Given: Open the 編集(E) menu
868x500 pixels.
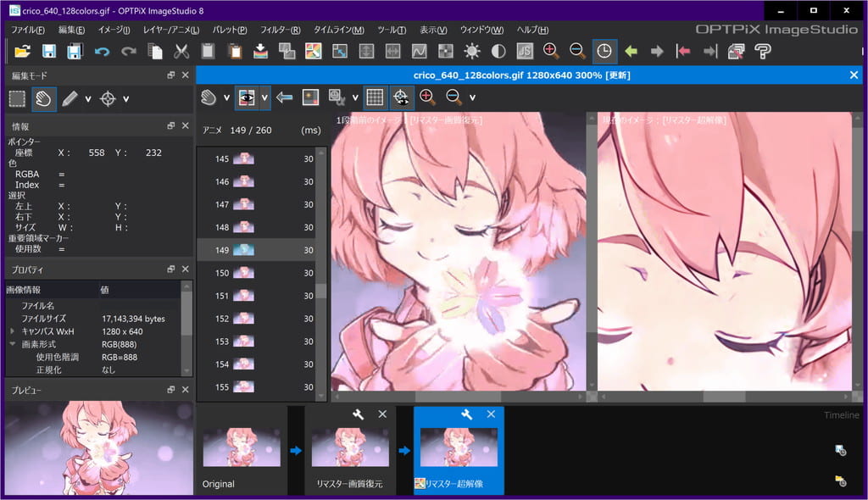Looking at the screenshot, I should coord(71,30).
